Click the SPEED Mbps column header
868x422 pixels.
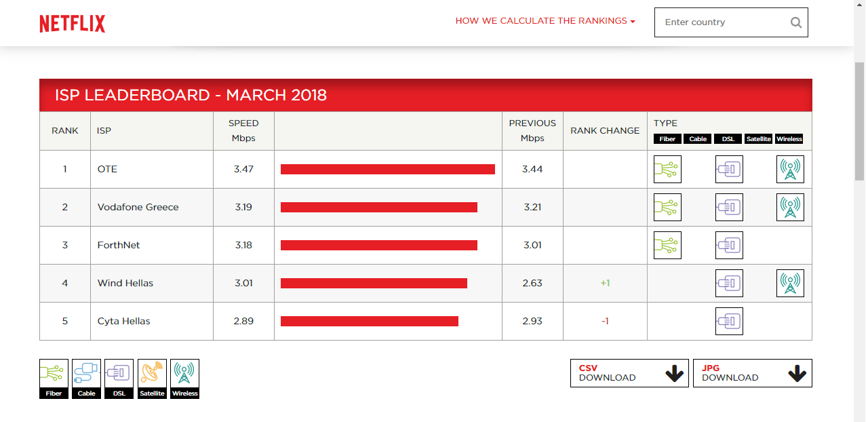pos(243,130)
